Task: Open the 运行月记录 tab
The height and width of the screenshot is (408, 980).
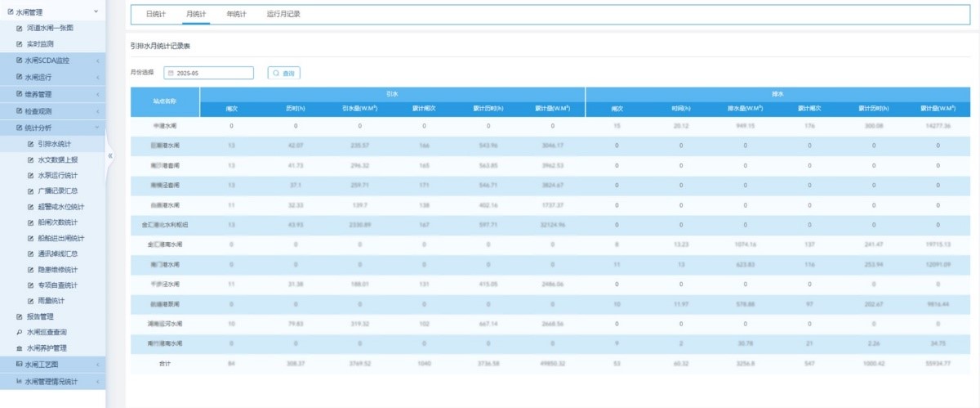Action: (283, 14)
